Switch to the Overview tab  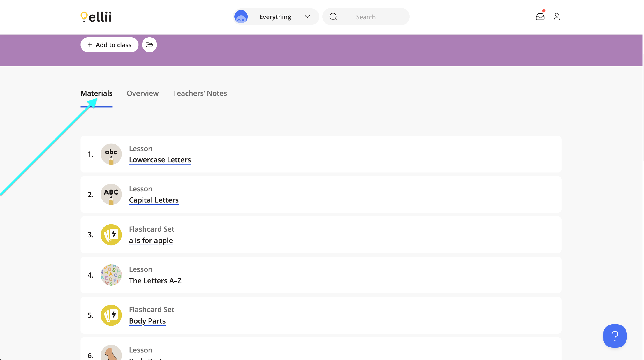[x=143, y=93]
